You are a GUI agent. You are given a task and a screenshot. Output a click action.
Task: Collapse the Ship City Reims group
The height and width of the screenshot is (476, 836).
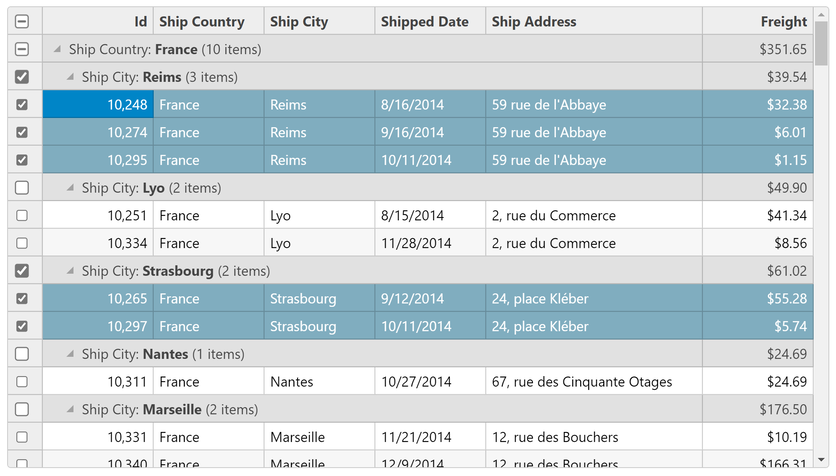(x=70, y=77)
